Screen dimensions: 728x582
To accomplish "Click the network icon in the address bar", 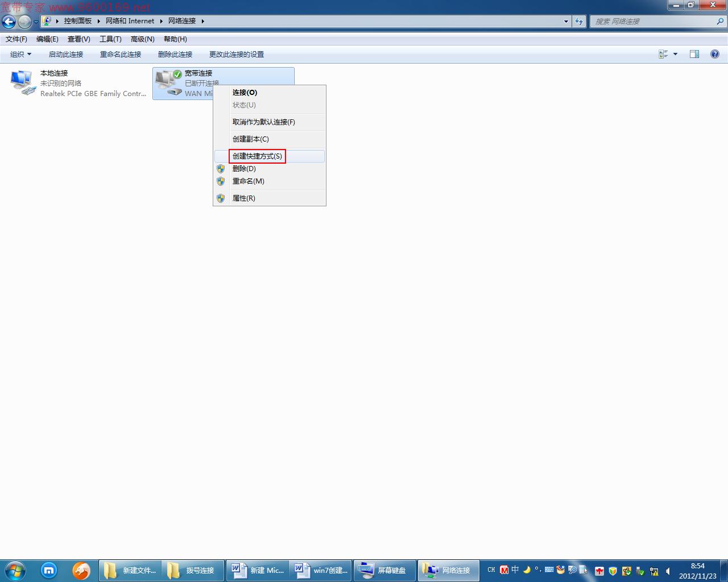I will tap(47, 20).
